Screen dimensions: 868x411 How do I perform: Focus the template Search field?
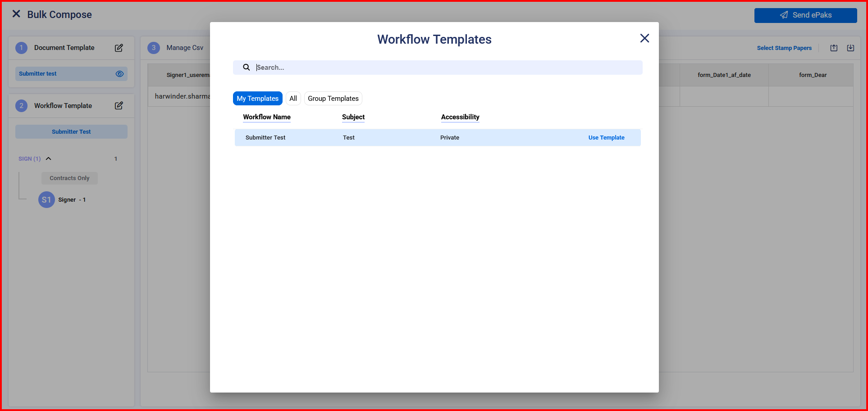coord(446,68)
